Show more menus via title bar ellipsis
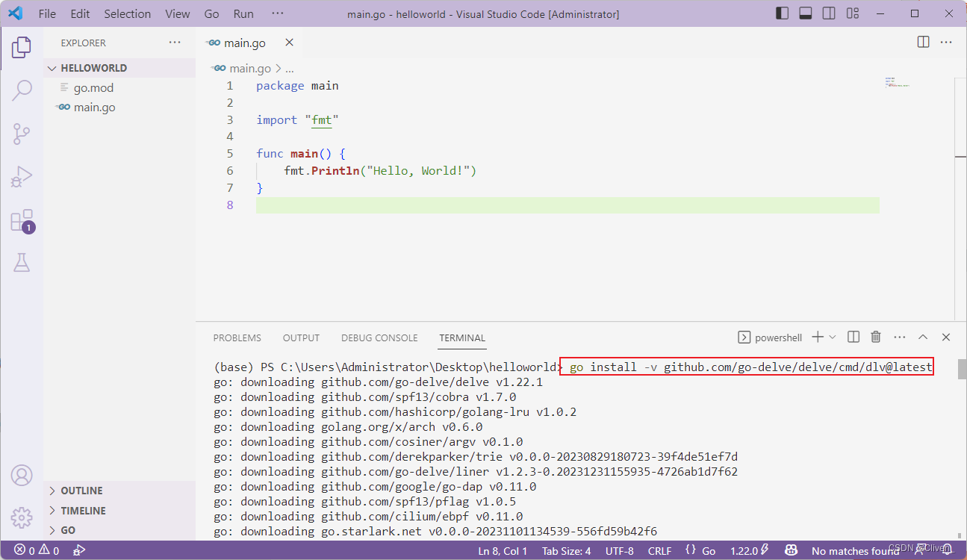967x560 pixels. coord(278,13)
